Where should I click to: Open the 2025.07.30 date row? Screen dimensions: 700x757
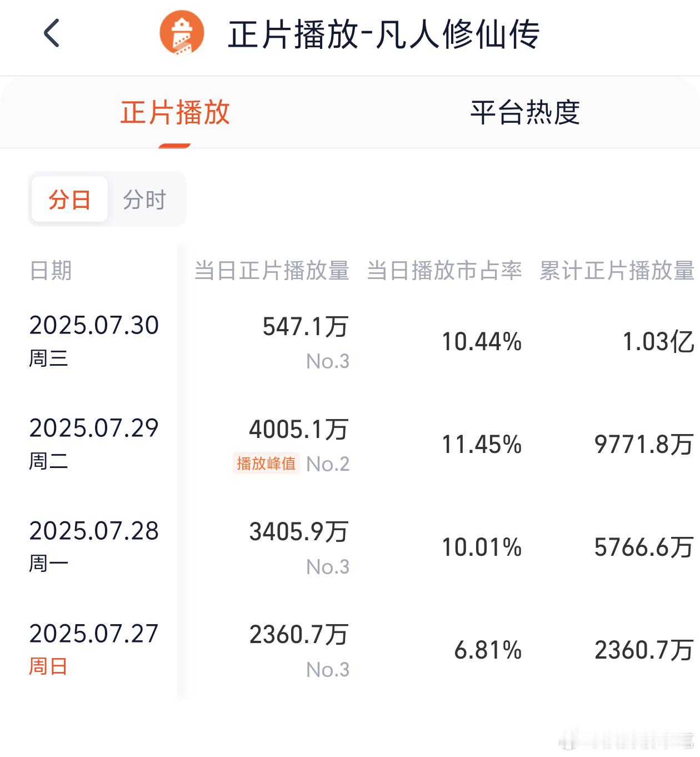pyautogui.click(x=94, y=326)
